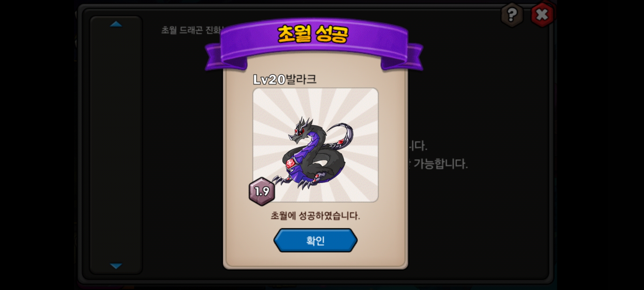
Task: Open the question mark help icon
Action: tap(512, 15)
